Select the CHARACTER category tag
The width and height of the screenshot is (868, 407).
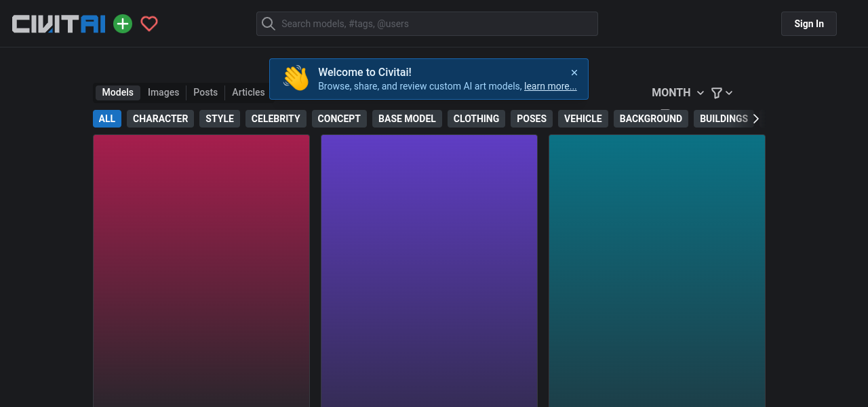tap(160, 119)
